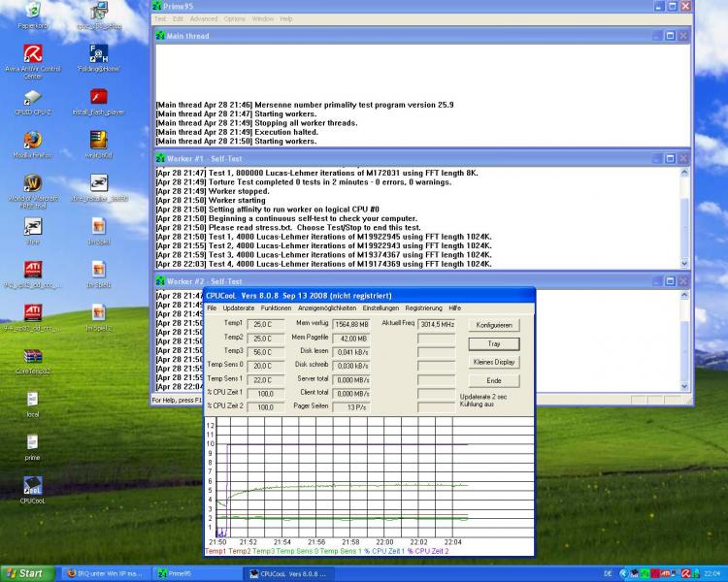Select the xfire desktop shortcut

tap(32, 226)
